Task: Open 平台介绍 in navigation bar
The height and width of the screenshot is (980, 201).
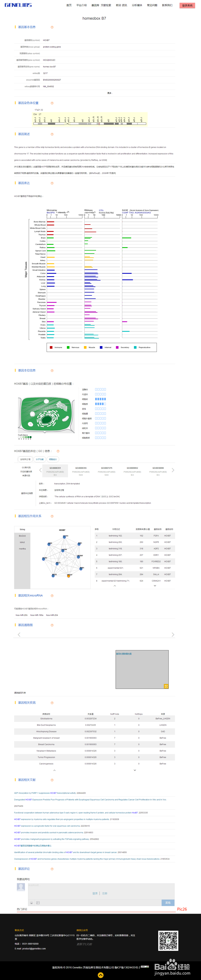Action: point(81,5)
